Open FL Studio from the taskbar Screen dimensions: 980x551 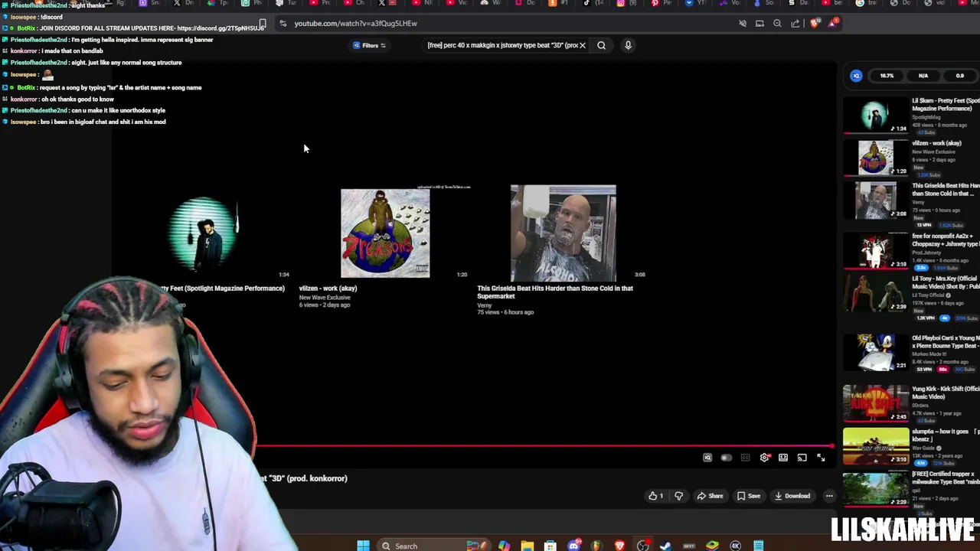[596, 546]
